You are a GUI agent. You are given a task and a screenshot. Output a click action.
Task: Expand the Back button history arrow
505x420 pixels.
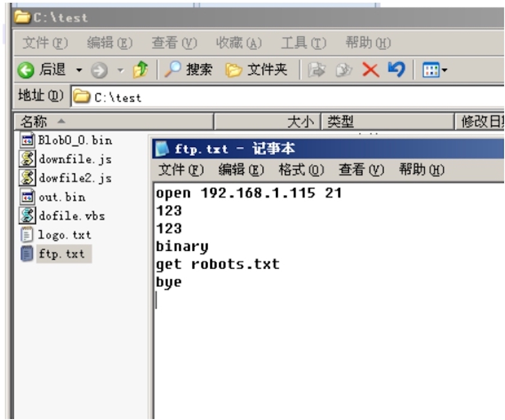tap(79, 70)
